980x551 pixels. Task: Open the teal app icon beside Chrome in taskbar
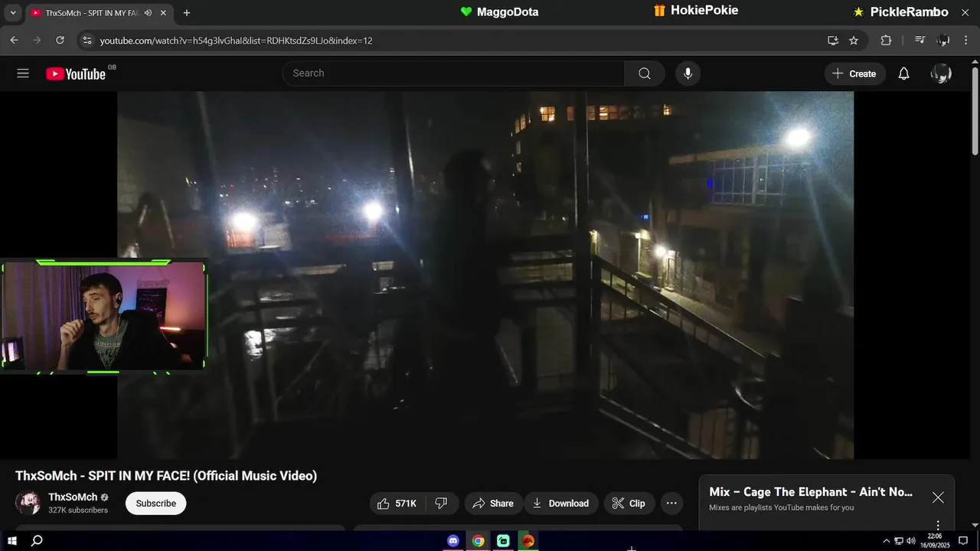(x=503, y=541)
